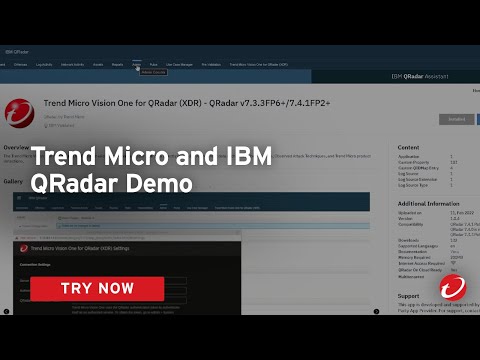The height and width of the screenshot is (360, 480).
Task: Click the IBM QRadar title in header
Action: [x=17, y=52]
